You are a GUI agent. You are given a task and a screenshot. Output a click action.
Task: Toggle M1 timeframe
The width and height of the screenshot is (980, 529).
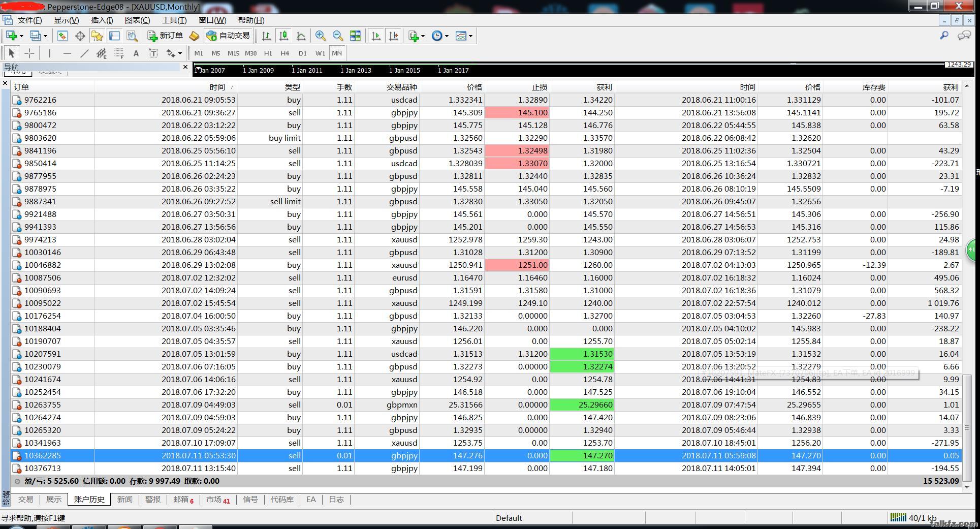pos(199,53)
